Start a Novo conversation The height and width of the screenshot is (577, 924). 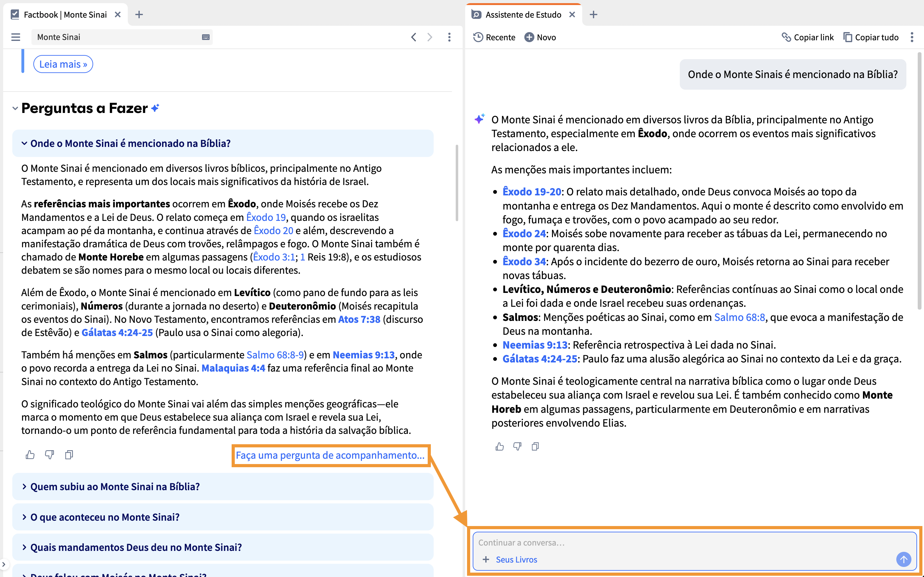[540, 37]
